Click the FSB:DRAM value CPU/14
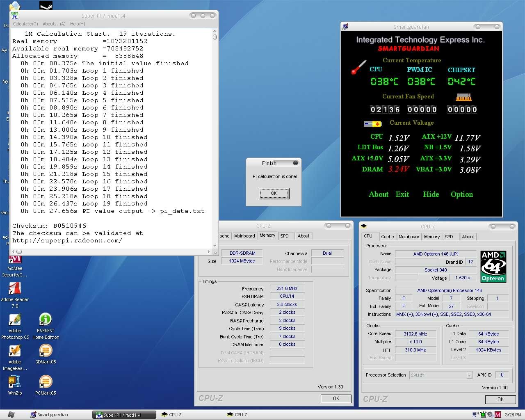This screenshot has width=525, height=420. coord(287,296)
